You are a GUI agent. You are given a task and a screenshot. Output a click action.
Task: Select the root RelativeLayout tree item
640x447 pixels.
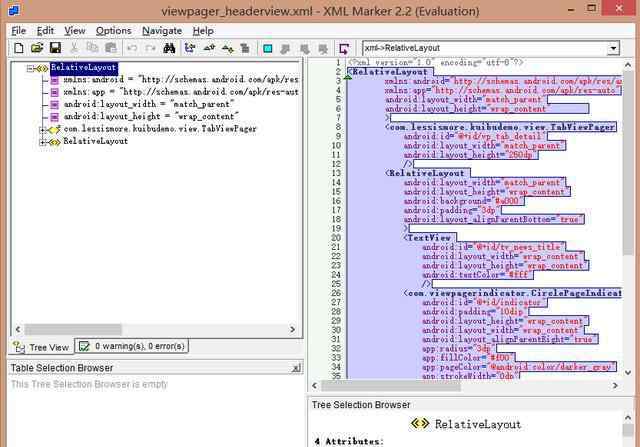click(x=84, y=68)
